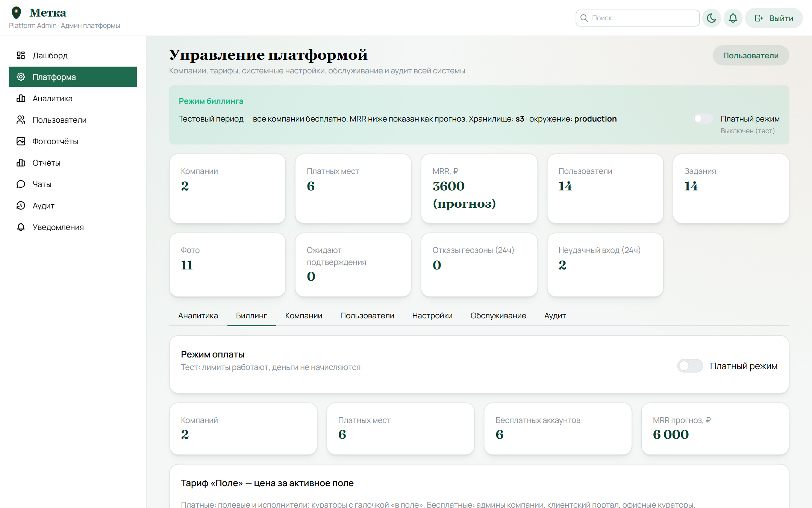Click the magnifier icon in search box

pyautogui.click(x=584, y=18)
